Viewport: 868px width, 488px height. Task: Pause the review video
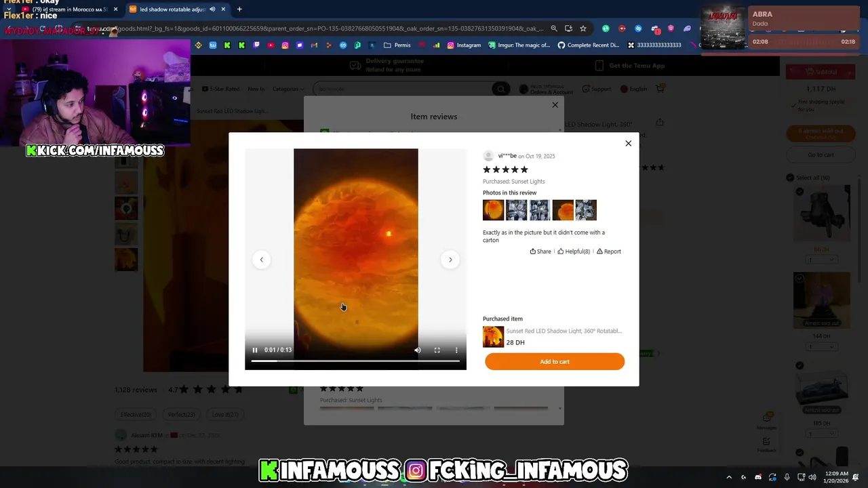pos(255,350)
